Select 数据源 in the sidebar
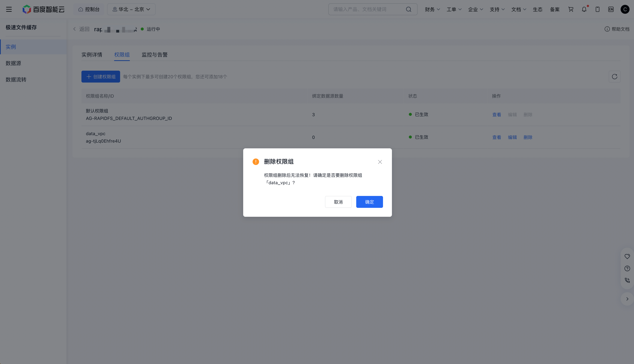634x364 pixels. pos(33,63)
